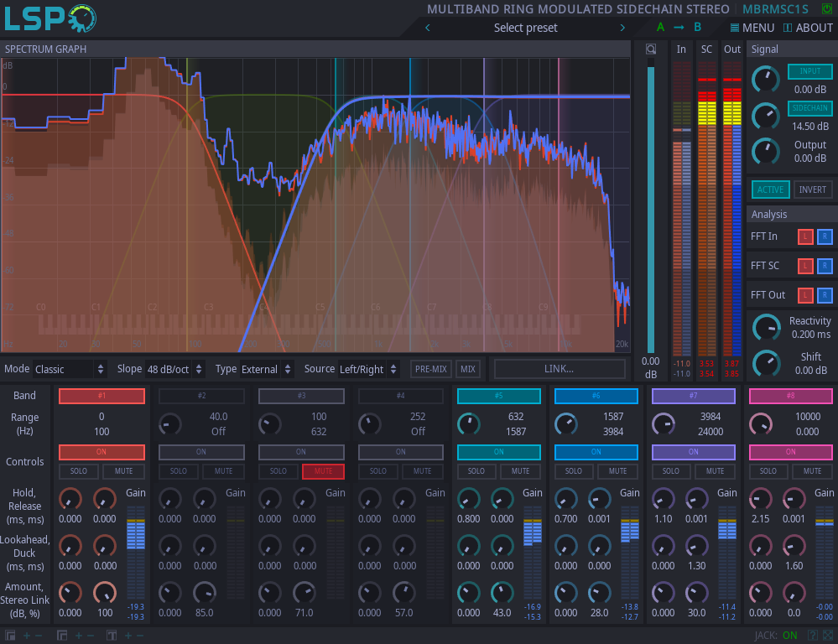Image resolution: width=838 pixels, height=644 pixels.
Task: Click the vertical zoom slider beside the graph
Action: (650, 210)
